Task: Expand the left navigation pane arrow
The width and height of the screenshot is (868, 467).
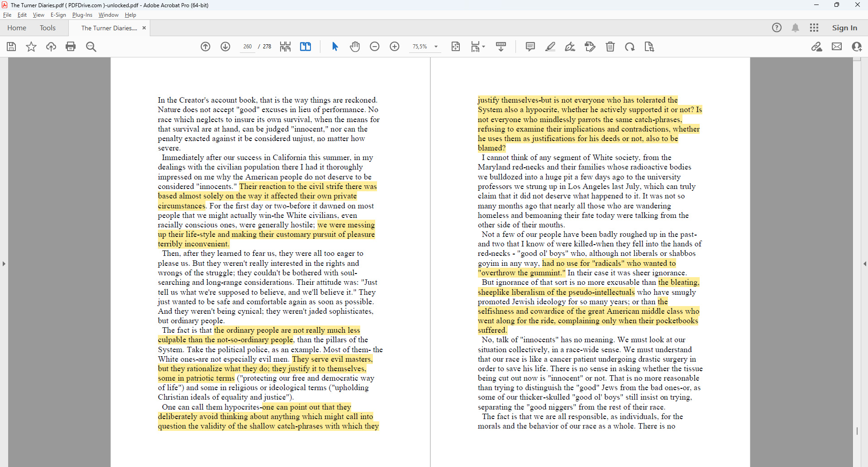Action: pos(4,264)
